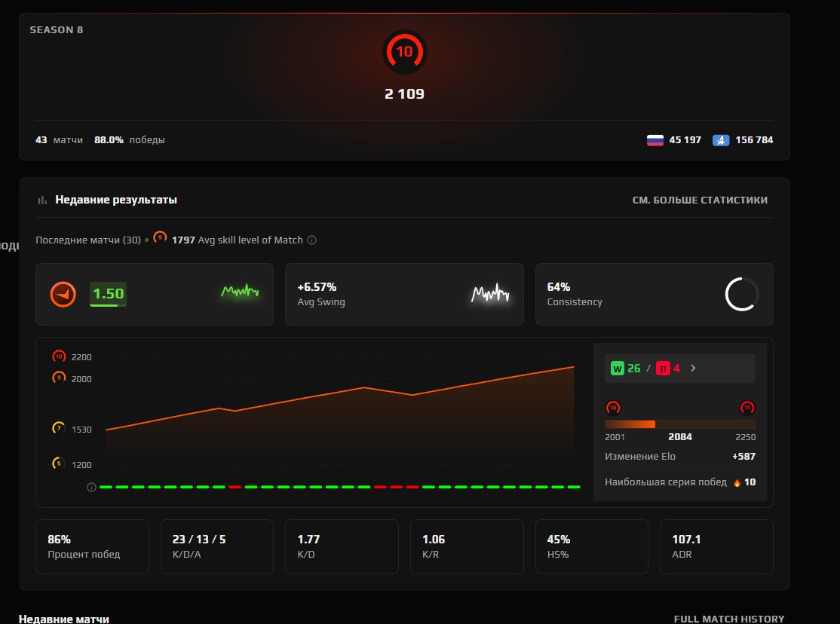Click the +6.57% Avg Swing value

[x=317, y=287]
